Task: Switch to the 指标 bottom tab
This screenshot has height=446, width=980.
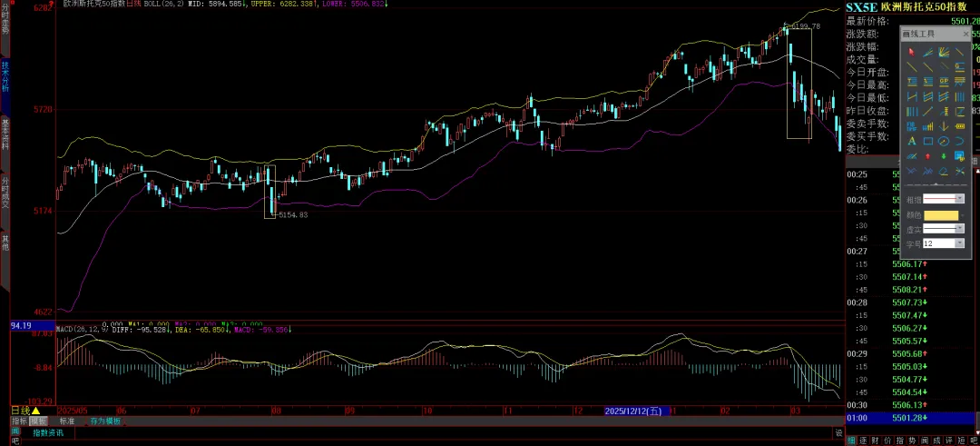Action: coord(19,421)
